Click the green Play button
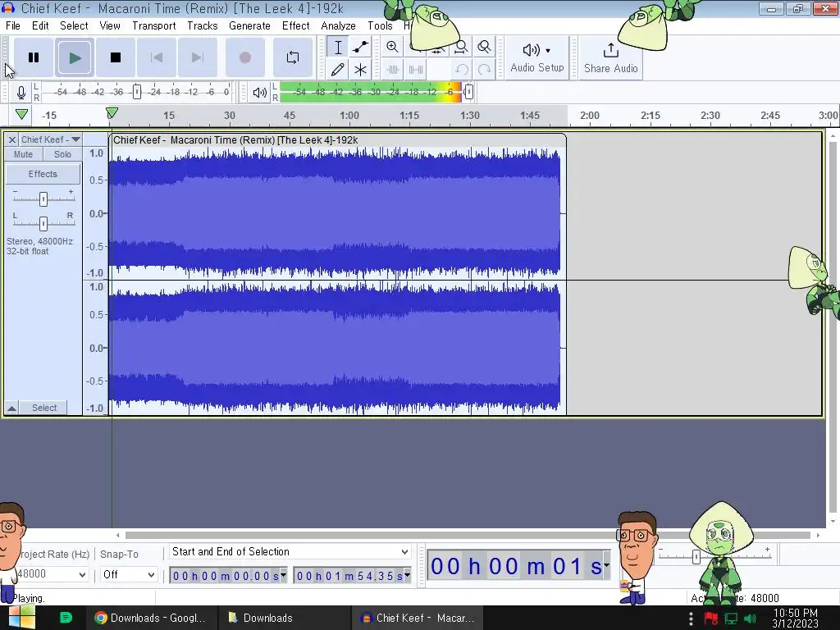 [75, 57]
